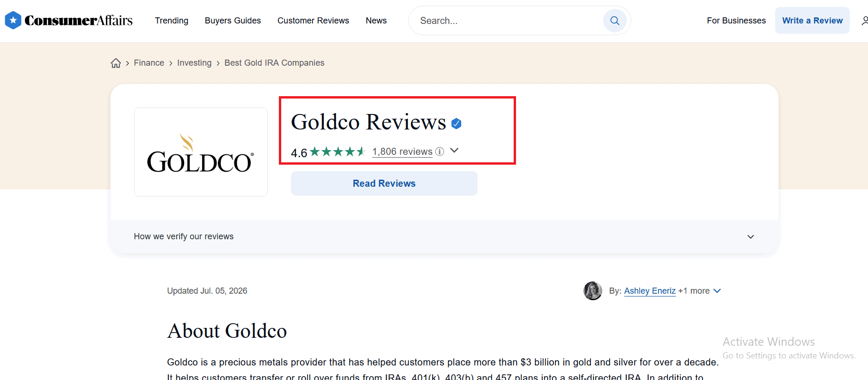Click the magnifying glass search icon
This screenshot has width=868, height=380.
(614, 21)
